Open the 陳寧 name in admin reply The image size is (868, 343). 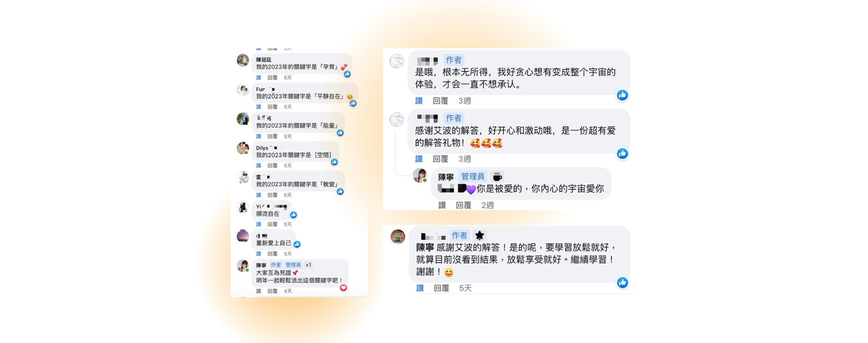446,177
